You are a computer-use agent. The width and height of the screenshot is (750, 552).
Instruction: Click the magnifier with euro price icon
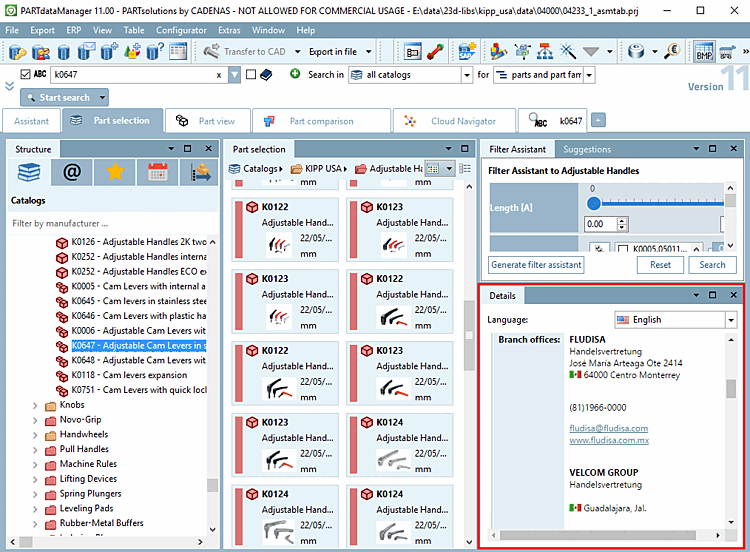[672, 51]
